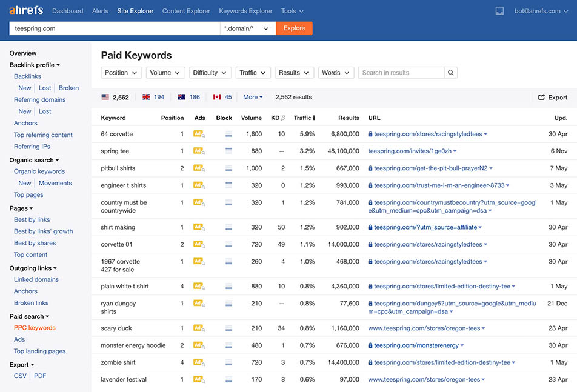The height and width of the screenshot is (392, 577).
Task: Open Best by shares sidebar link
Action: tap(35, 243)
